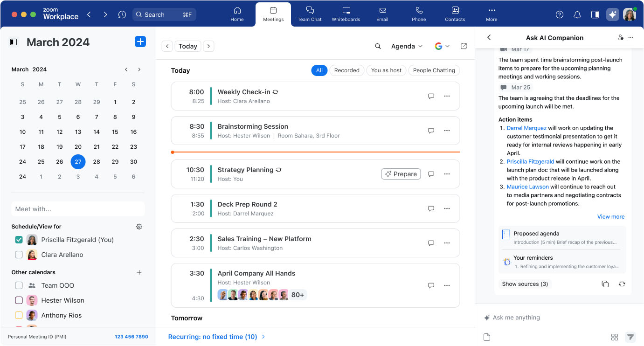Click the AI Companion sparkle icon

tap(612, 14)
